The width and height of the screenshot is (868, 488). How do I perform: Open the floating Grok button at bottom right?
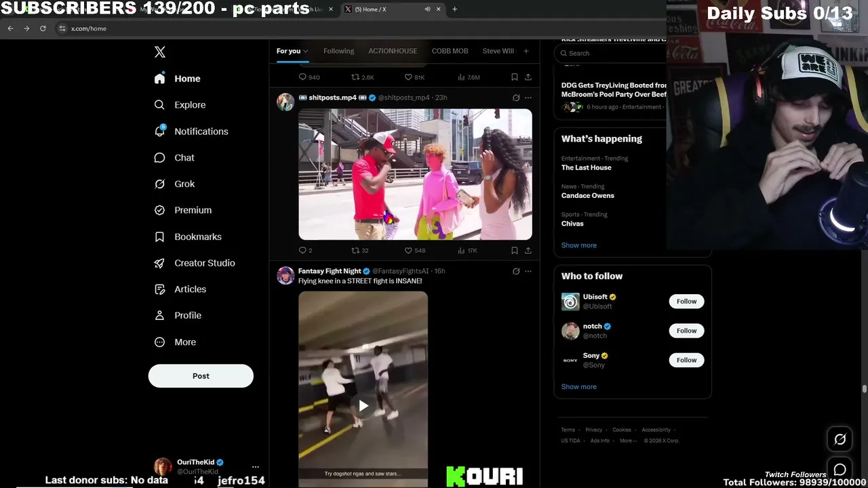point(840,439)
